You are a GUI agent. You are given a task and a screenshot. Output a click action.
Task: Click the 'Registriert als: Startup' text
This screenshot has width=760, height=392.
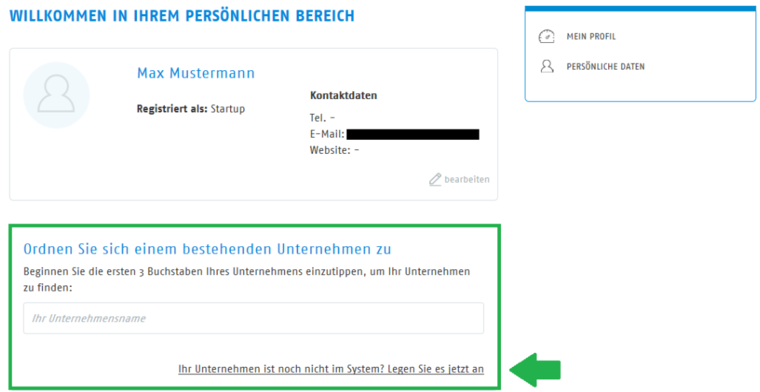tap(190, 109)
